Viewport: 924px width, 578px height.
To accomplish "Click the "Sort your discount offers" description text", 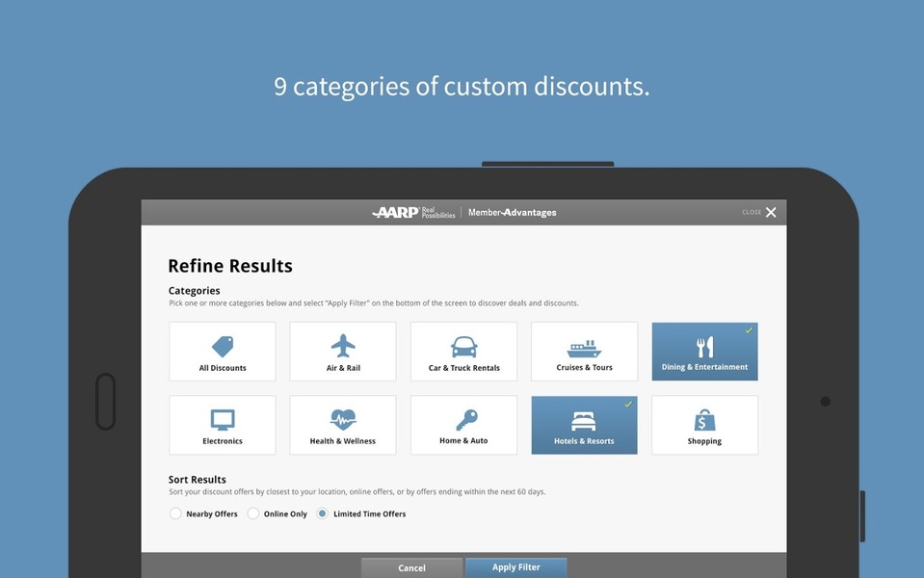I will coord(357,491).
